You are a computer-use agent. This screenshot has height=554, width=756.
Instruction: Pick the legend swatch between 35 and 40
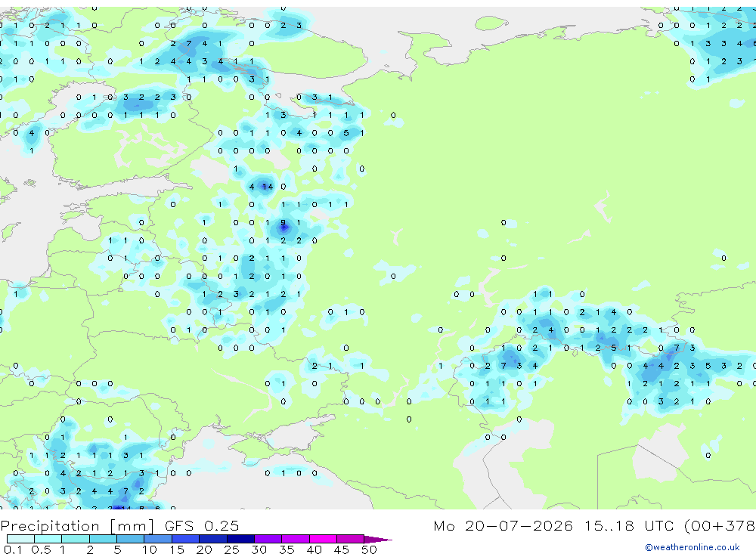[296, 539]
